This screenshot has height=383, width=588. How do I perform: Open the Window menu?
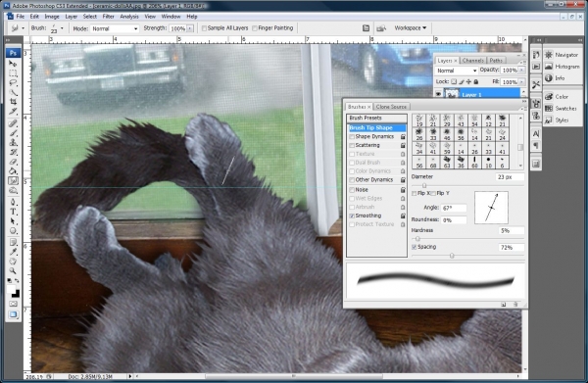171,17
